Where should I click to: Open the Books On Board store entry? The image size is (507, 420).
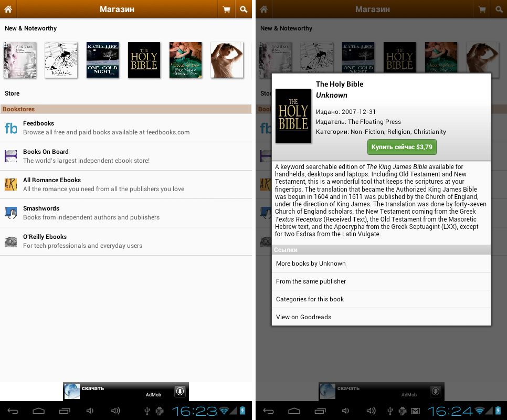[126, 156]
